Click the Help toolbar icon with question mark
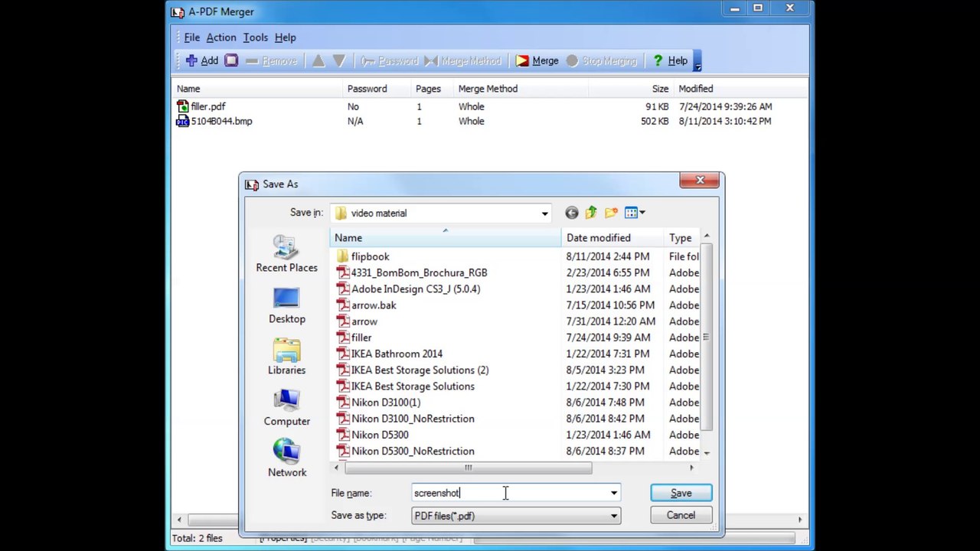 coord(669,60)
